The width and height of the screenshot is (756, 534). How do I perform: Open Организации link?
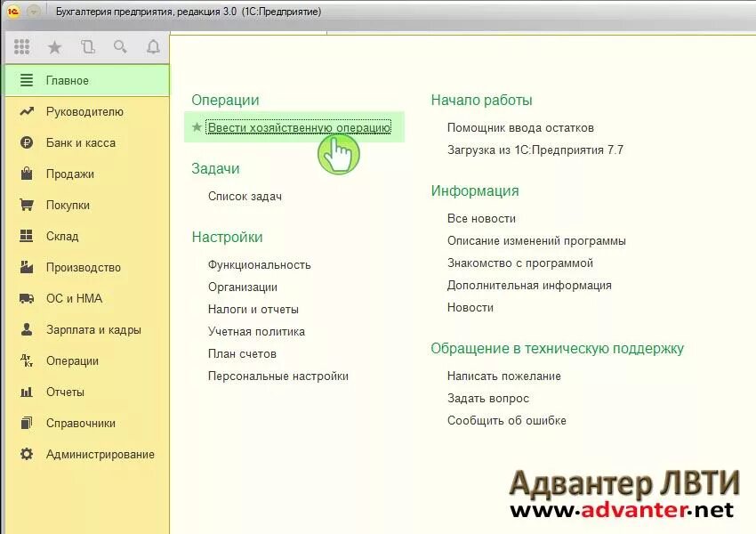pyautogui.click(x=243, y=287)
